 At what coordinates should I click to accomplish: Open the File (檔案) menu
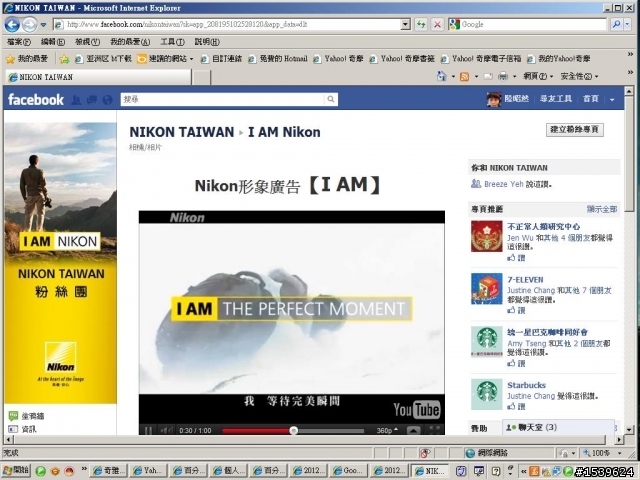click(19, 42)
